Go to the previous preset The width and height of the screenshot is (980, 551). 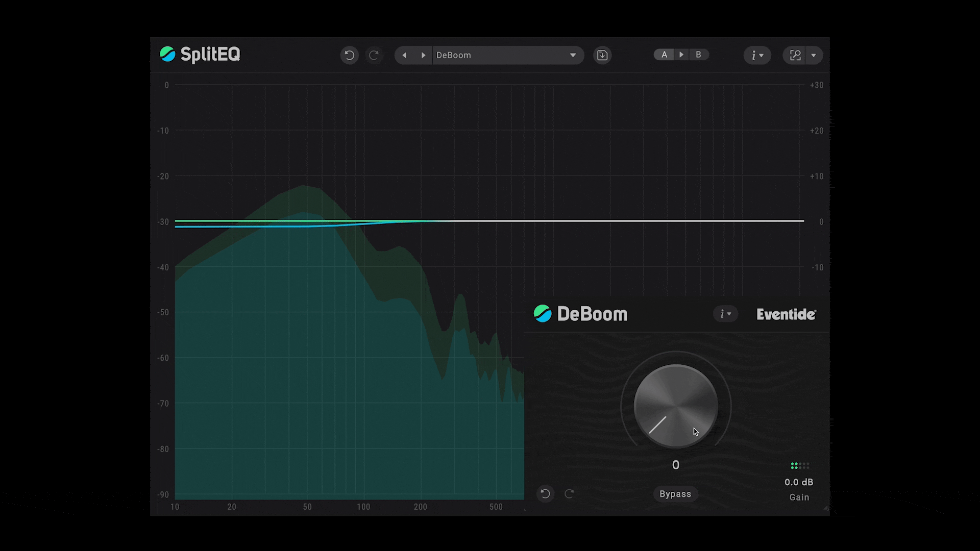(404, 55)
